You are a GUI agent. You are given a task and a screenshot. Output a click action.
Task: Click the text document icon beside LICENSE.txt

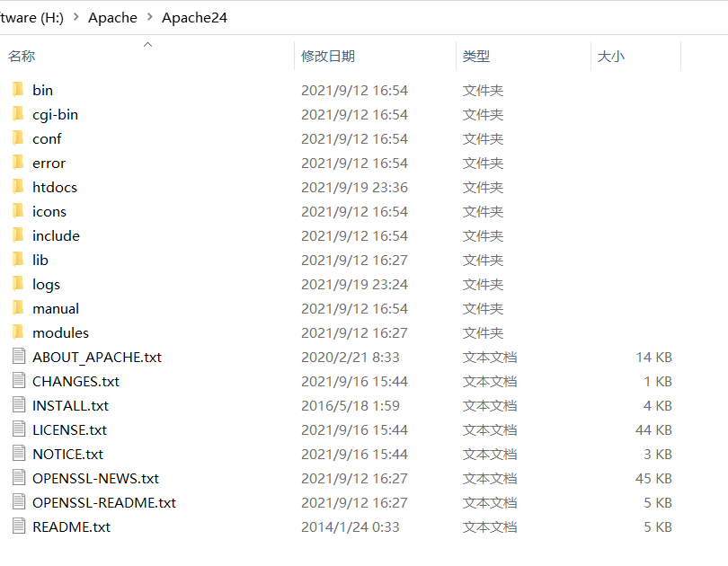tap(18, 429)
